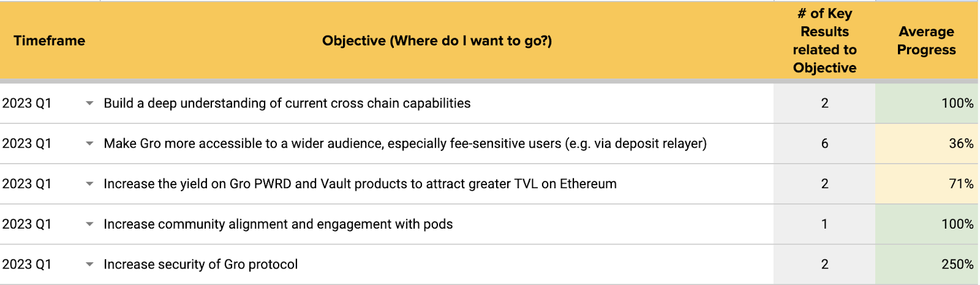Open timeframe dropdown for deposit relayer row
Viewport: 980px width, 285px height.
click(x=89, y=143)
